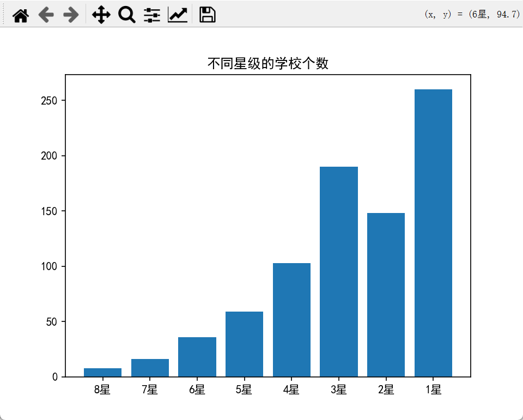Image resolution: width=523 pixels, height=420 pixels.
Task: Click the x-axis label 1星
Action: [433, 389]
